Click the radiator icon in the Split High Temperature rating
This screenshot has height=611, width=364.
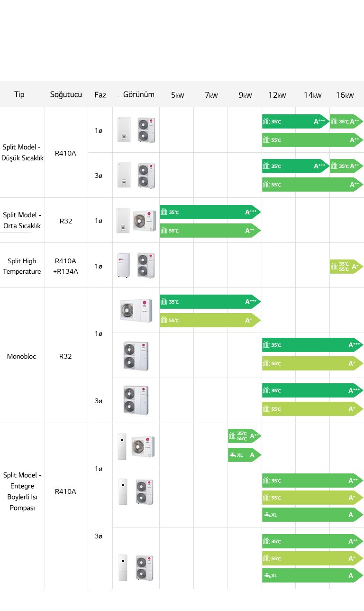coord(335,267)
